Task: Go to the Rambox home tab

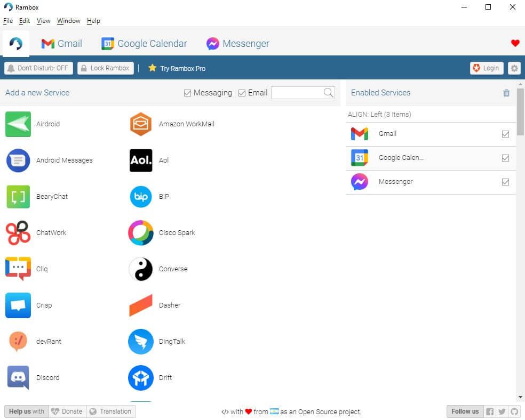Action: [x=15, y=44]
